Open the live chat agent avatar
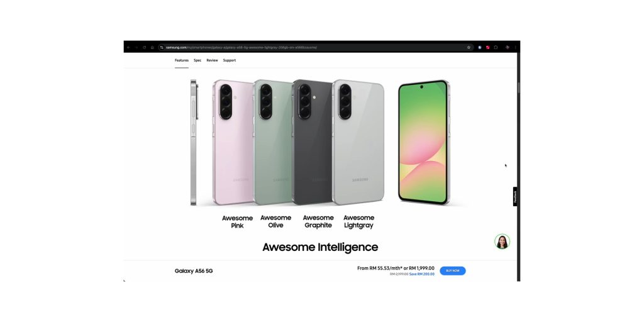The image size is (644, 322). click(x=502, y=241)
